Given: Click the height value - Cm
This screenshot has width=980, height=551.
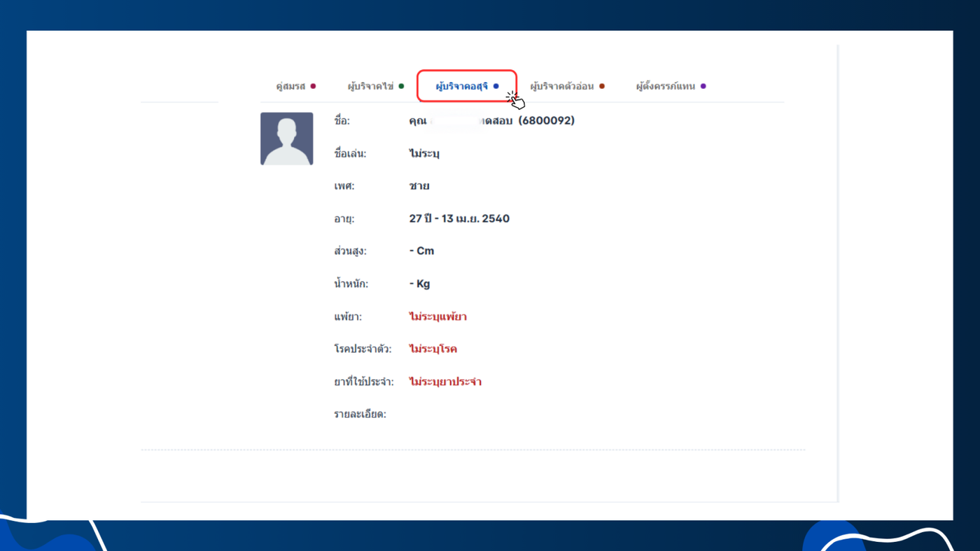Looking at the screenshot, I should coord(421,251).
